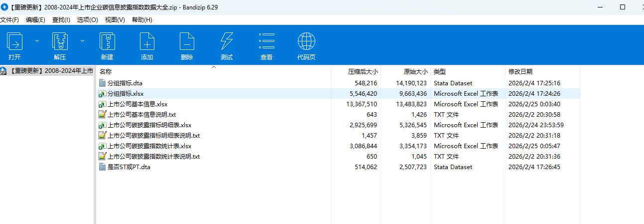The height and width of the screenshot is (224, 644).
Task: Maximize the Bandizip window
Action: 623,7
